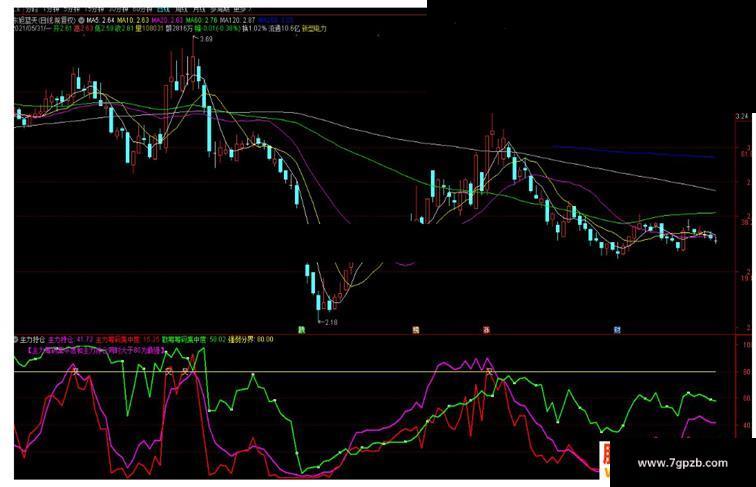Switch to the 月线 monthly chart tab
756x487 pixels.
(199, 10)
